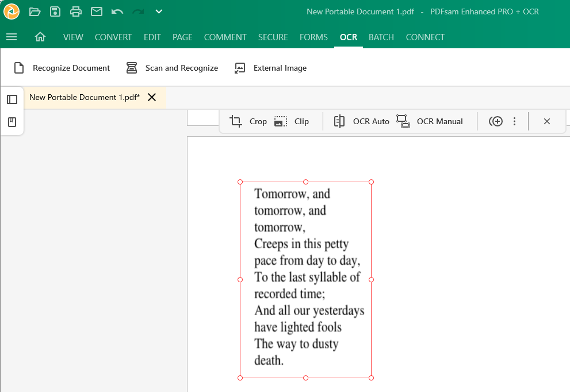This screenshot has width=570, height=392.
Task: Click the Crop label in floating toolbar
Action: 258,121
